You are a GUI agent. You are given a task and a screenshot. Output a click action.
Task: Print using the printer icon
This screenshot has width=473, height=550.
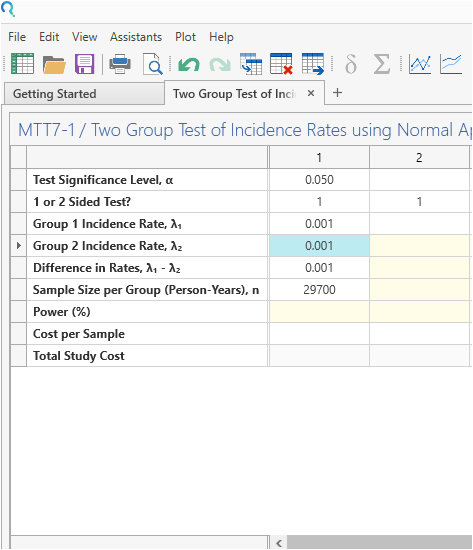click(x=120, y=64)
